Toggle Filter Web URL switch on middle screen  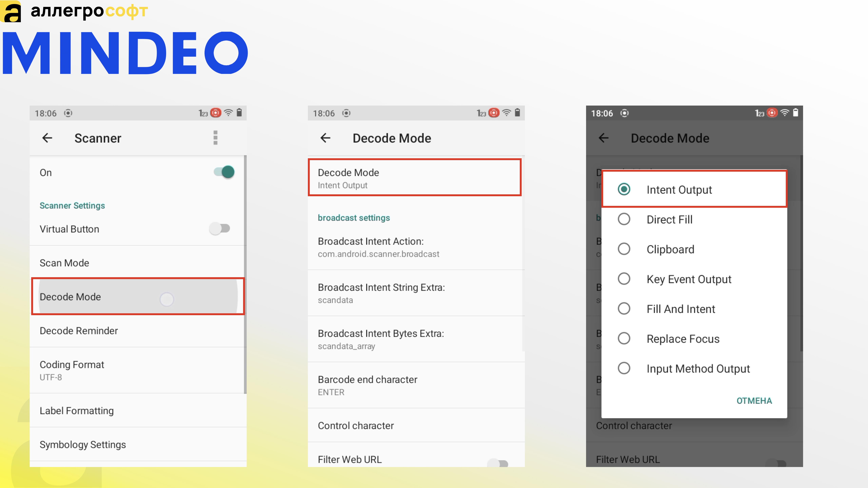tap(498, 463)
